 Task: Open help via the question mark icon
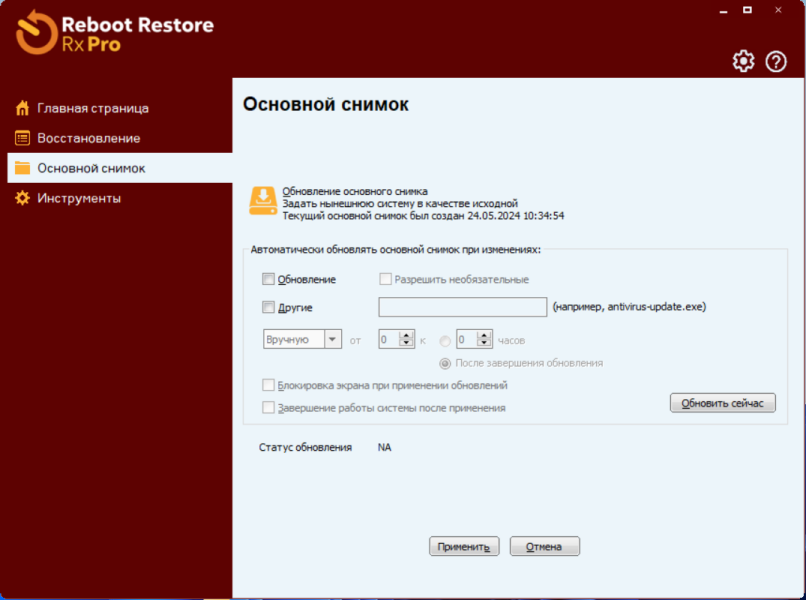(x=776, y=62)
